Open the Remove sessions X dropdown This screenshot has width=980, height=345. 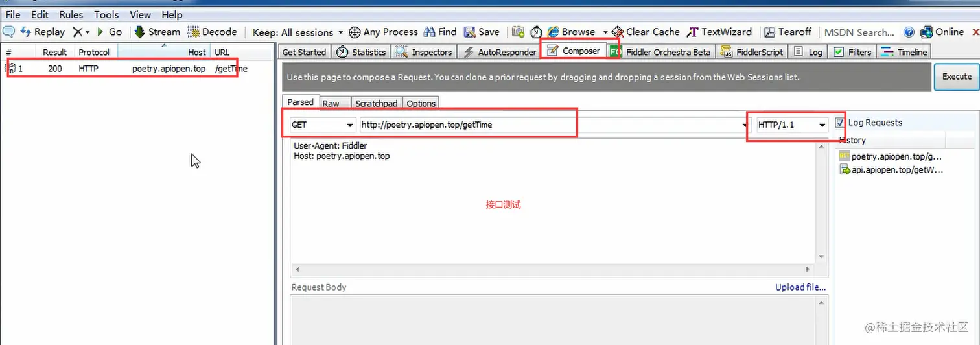(x=81, y=32)
